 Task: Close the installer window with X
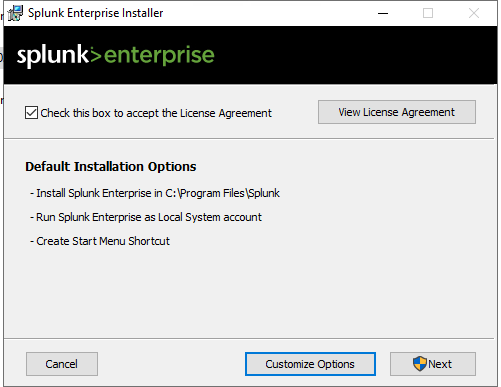tap(474, 13)
